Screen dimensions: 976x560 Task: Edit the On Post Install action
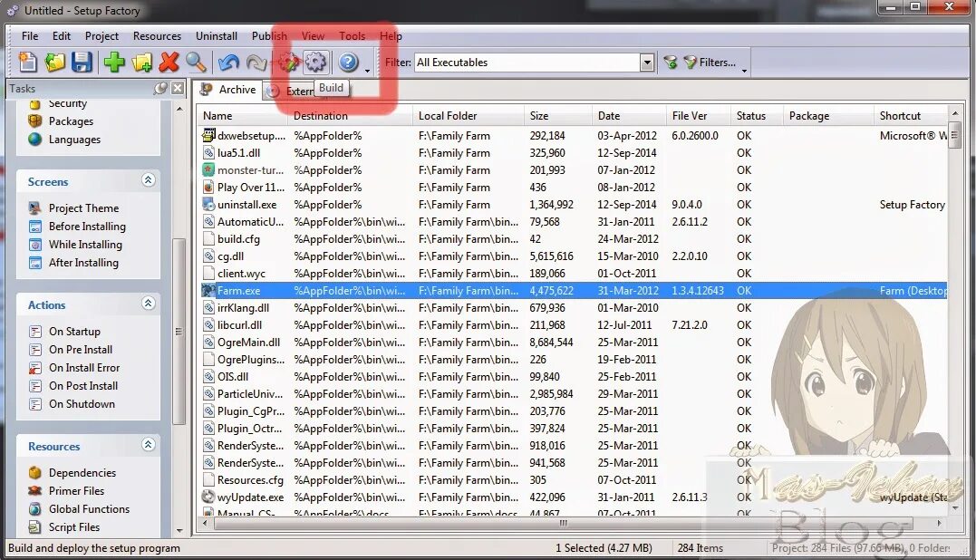click(x=82, y=385)
